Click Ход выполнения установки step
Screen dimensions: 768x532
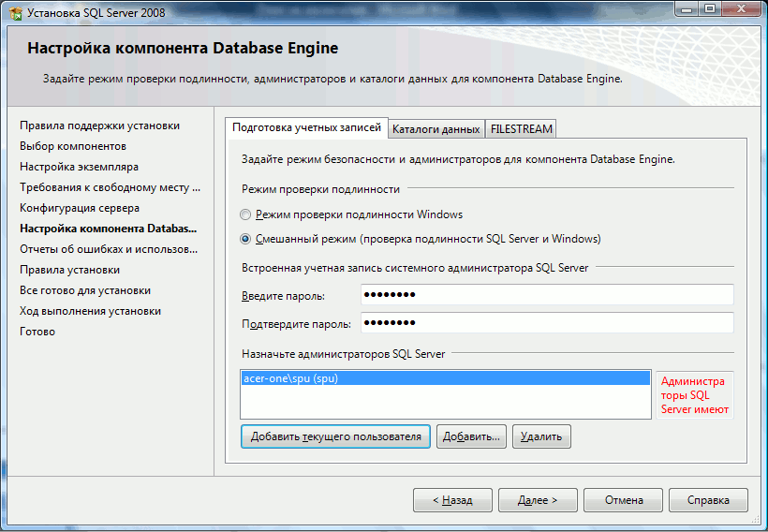pos(90,311)
